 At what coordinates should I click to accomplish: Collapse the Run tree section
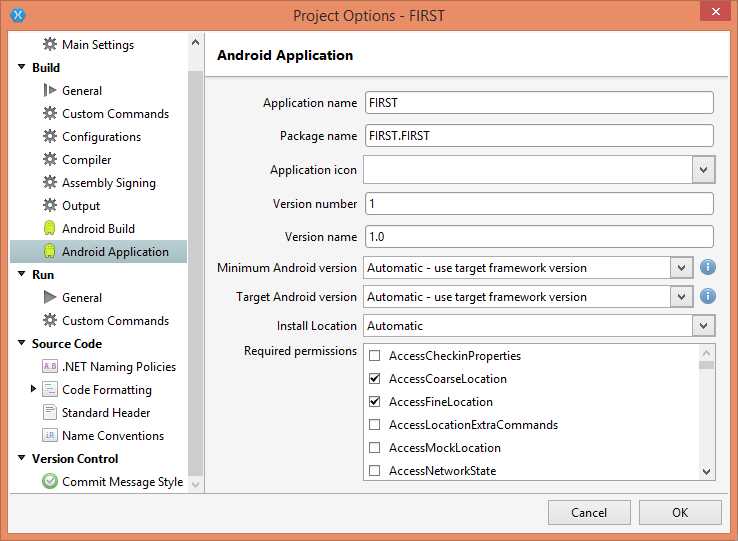(x=22, y=274)
